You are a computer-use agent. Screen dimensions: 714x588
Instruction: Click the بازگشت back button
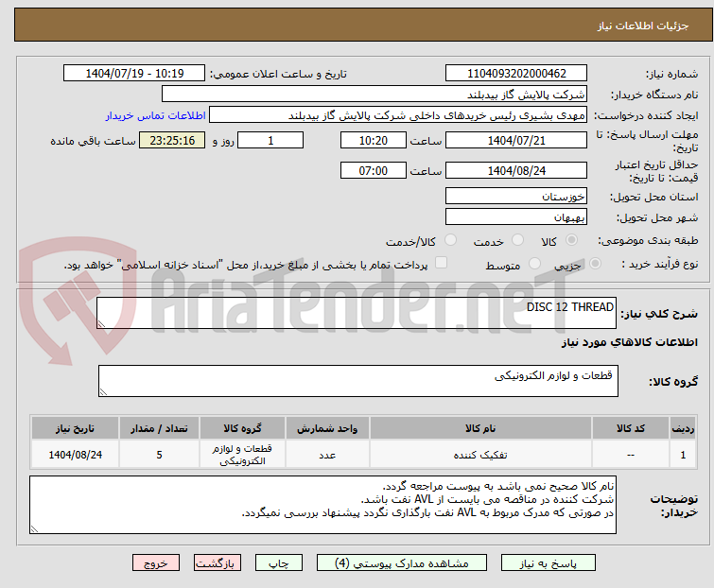[218, 563]
